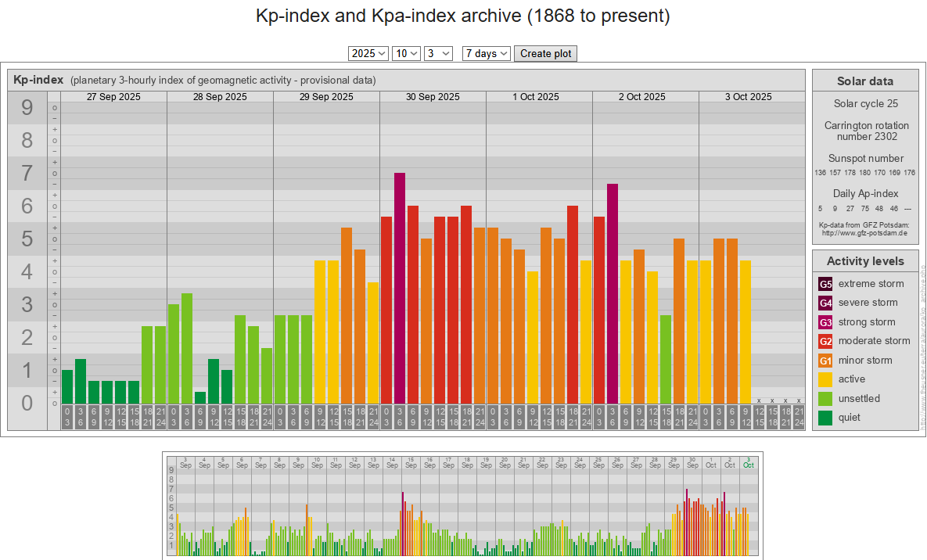Click the G5 extreme storm legend icon
This screenshot has height=560, width=927.
pyautogui.click(x=825, y=284)
